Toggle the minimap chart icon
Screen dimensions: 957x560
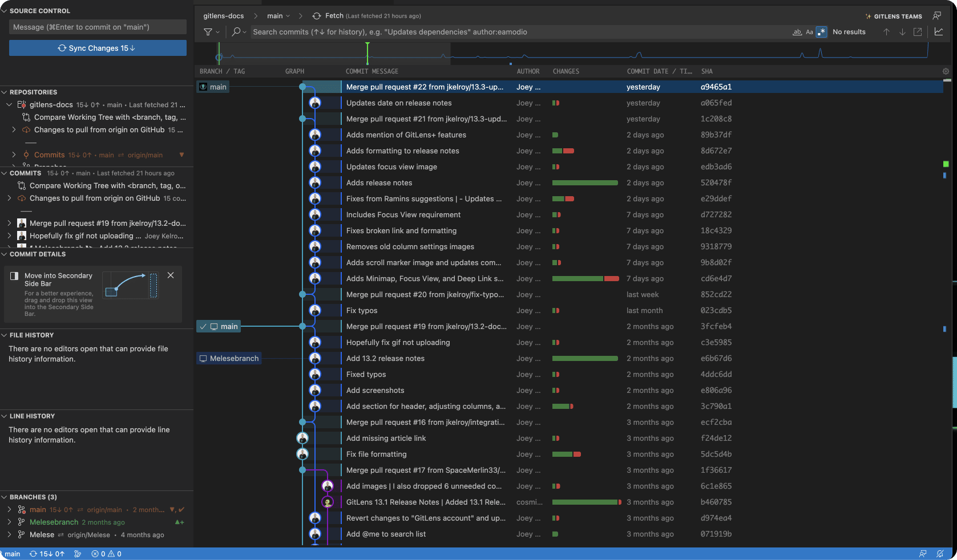[939, 32]
